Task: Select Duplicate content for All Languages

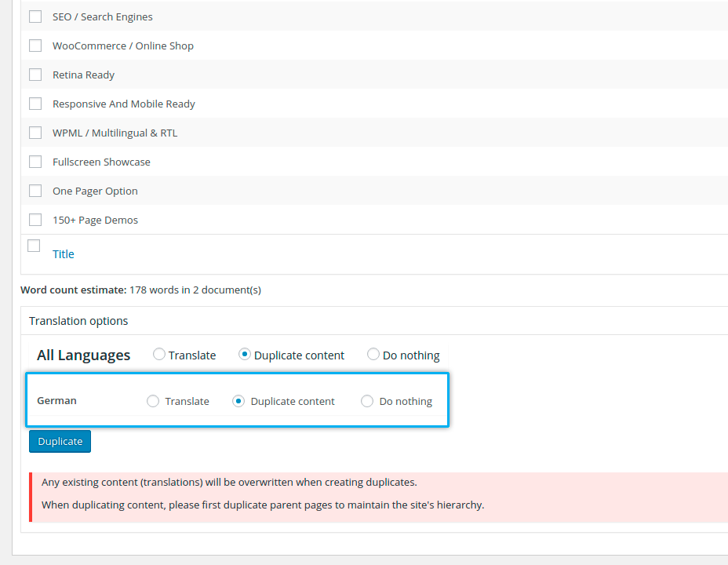Action: pos(245,355)
